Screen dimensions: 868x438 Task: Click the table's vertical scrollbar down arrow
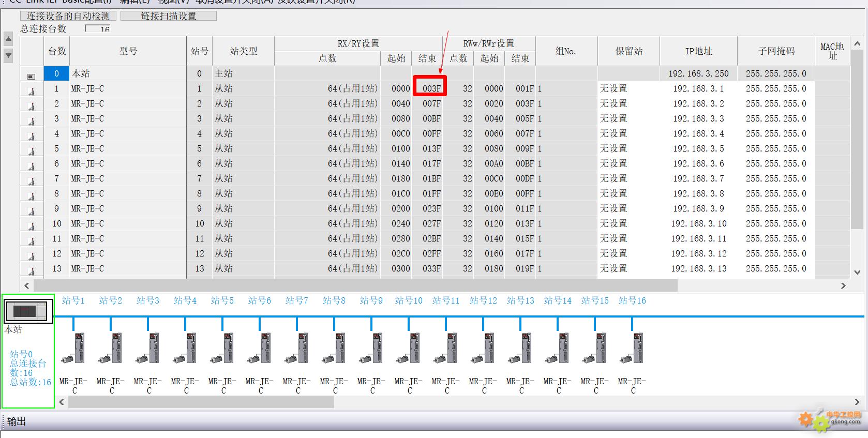857,272
